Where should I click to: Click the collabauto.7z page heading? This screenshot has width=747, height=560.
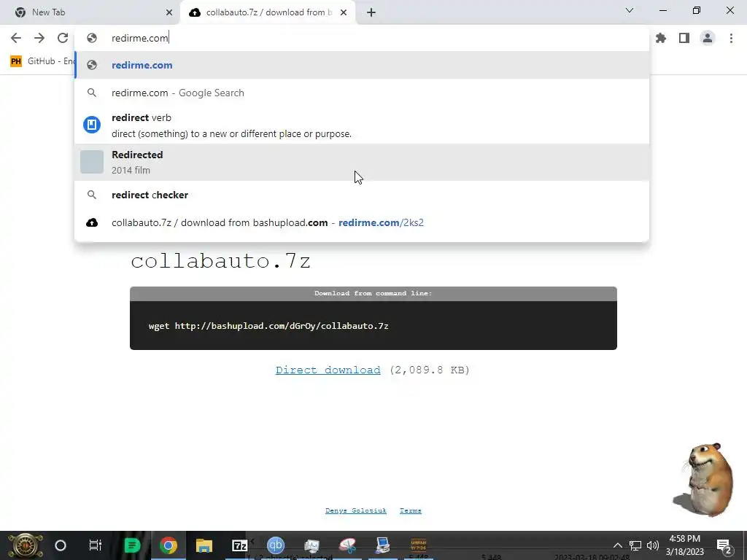(x=220, y=261)
